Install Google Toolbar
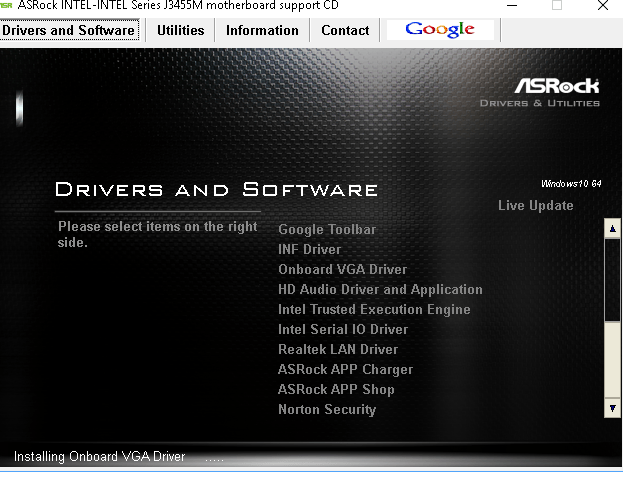 coord(327,230)
